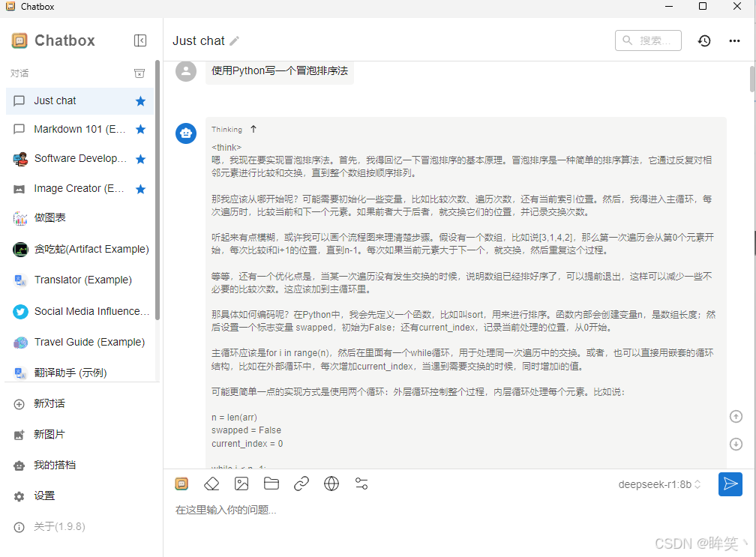The width and height of the screenshot is (756, 557).
Task: Click the code line 'n = len(arr)'
Action: (x=234, y=418)
